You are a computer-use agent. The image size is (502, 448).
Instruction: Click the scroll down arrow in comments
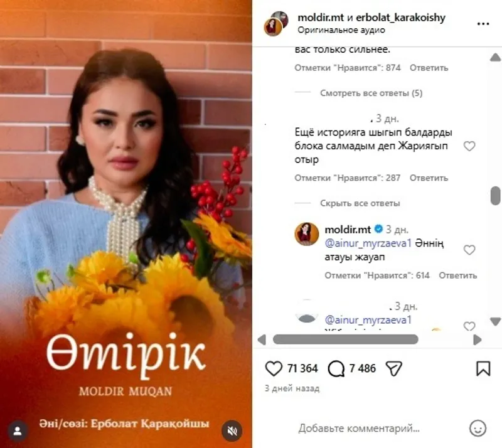click(x=495, y=321)
